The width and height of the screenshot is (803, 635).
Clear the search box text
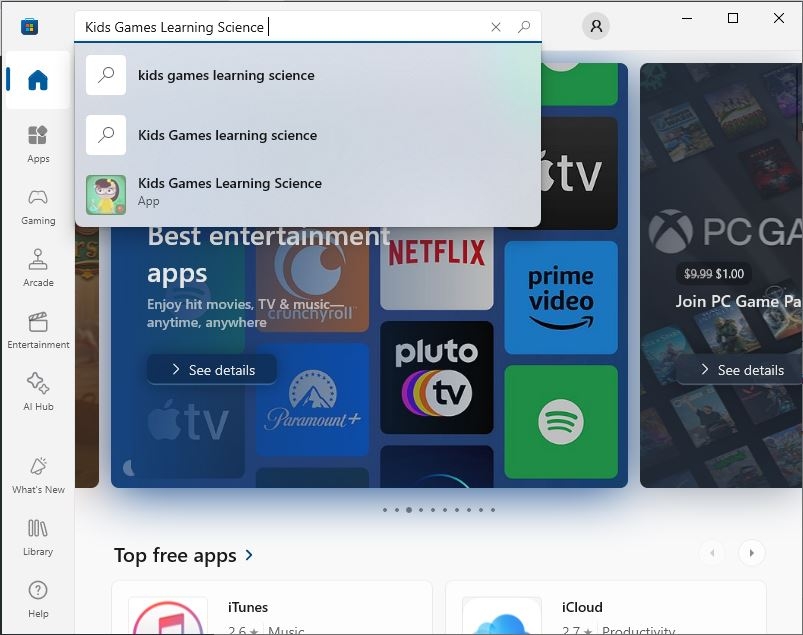496,27
